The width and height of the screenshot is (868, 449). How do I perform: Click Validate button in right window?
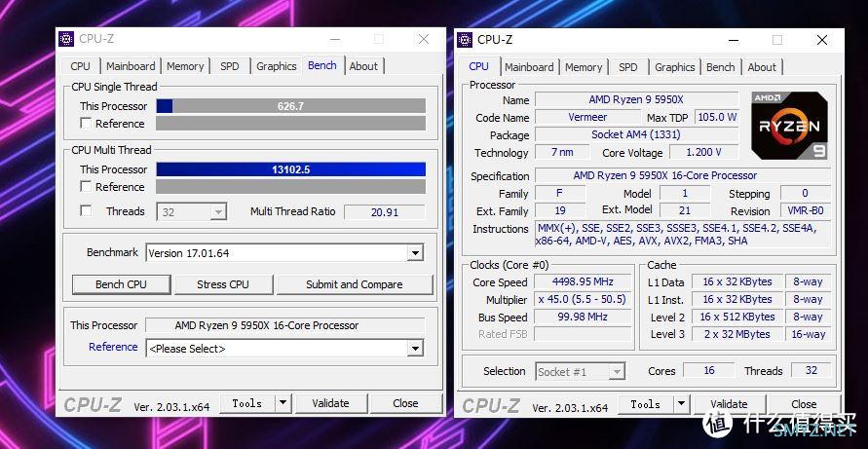click(729, 404)
